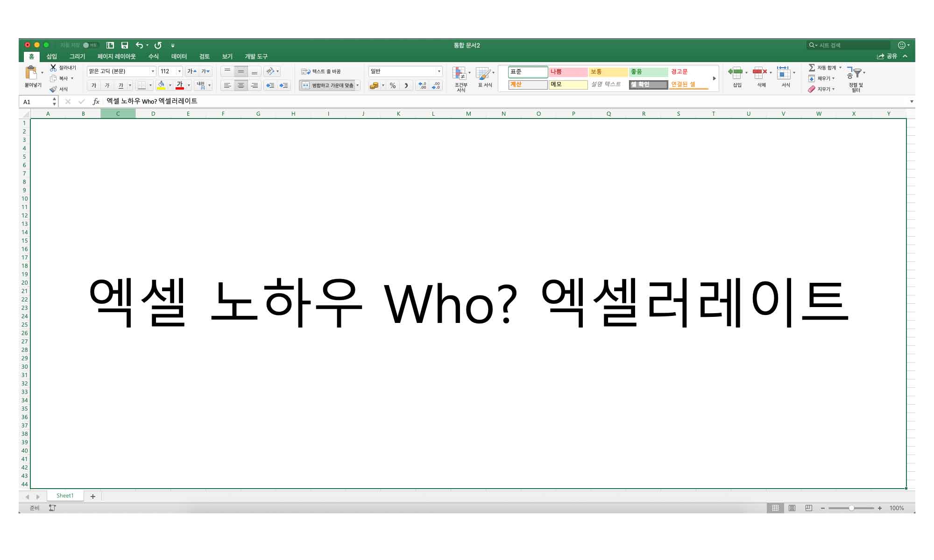
Task: Click the Save icon in title bar
Action: tap(125, 45)
